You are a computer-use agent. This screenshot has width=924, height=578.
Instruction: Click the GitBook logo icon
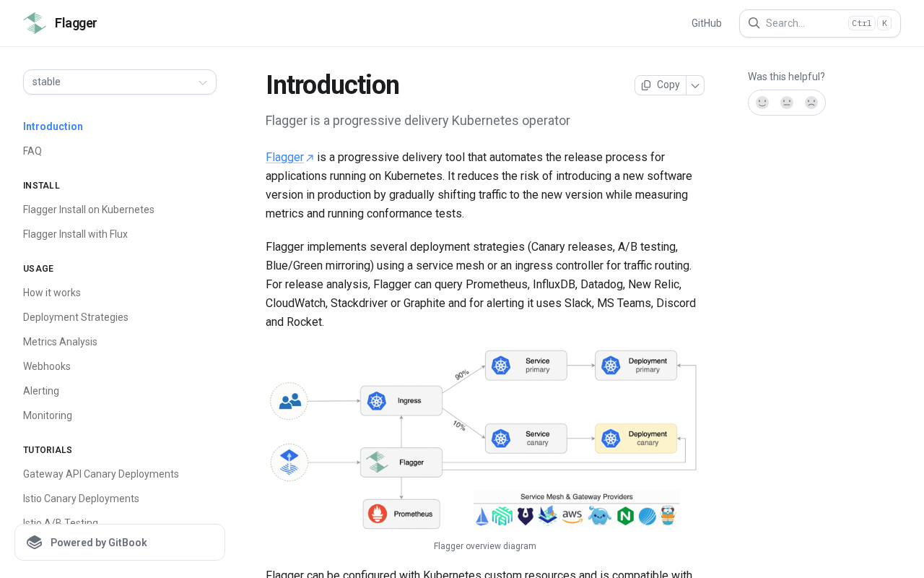click(35, 543)
